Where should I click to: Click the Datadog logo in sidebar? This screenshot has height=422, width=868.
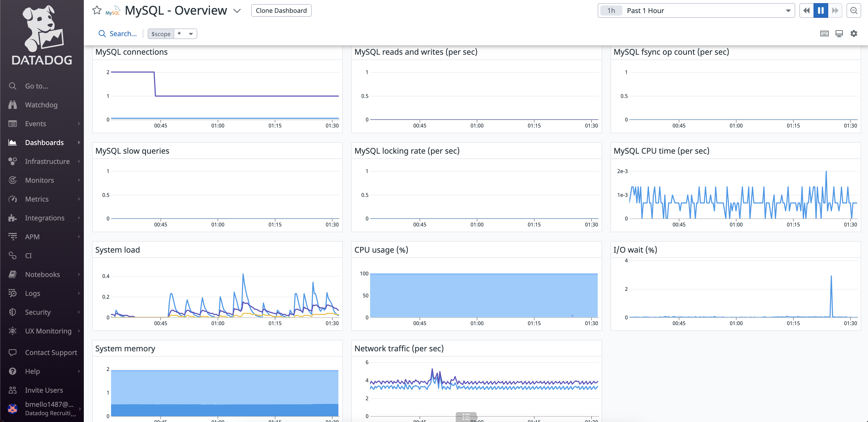point(42,35)
